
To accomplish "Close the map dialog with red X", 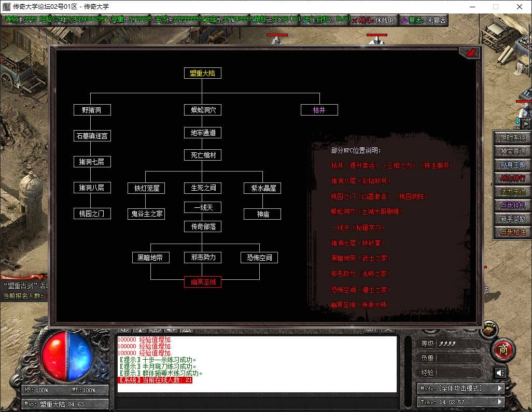I will tap(470, 53).
